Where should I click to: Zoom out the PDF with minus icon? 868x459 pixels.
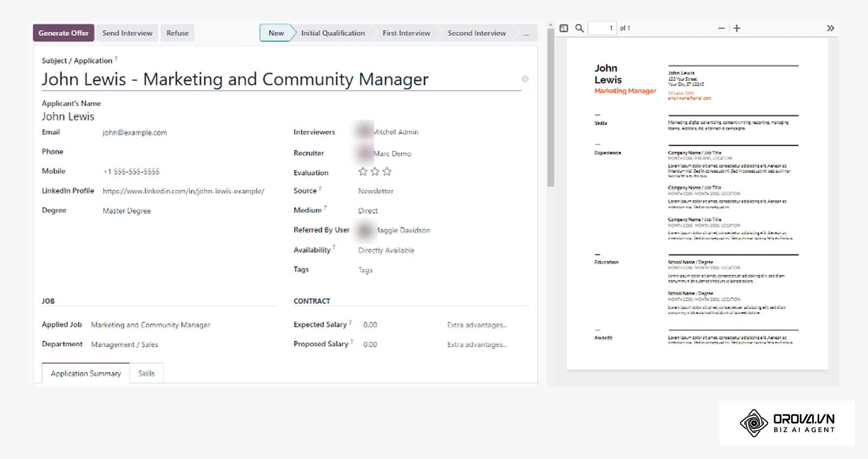click(x=721, y=28)
